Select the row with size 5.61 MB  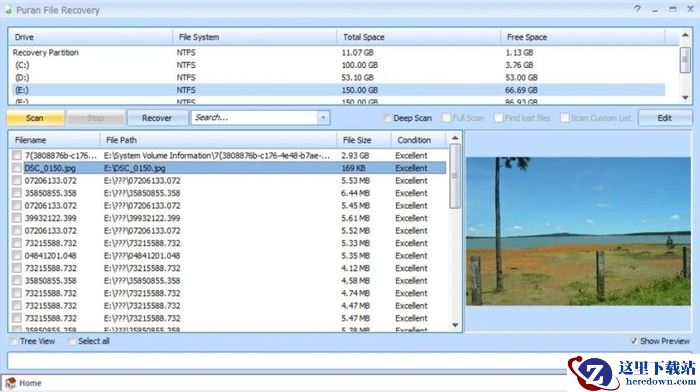[228, 218]
